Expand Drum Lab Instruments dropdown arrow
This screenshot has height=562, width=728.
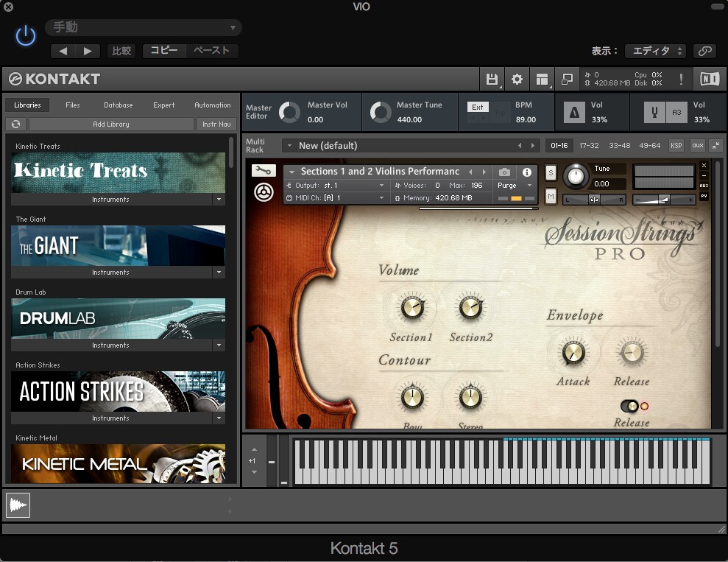click(219, 345)
